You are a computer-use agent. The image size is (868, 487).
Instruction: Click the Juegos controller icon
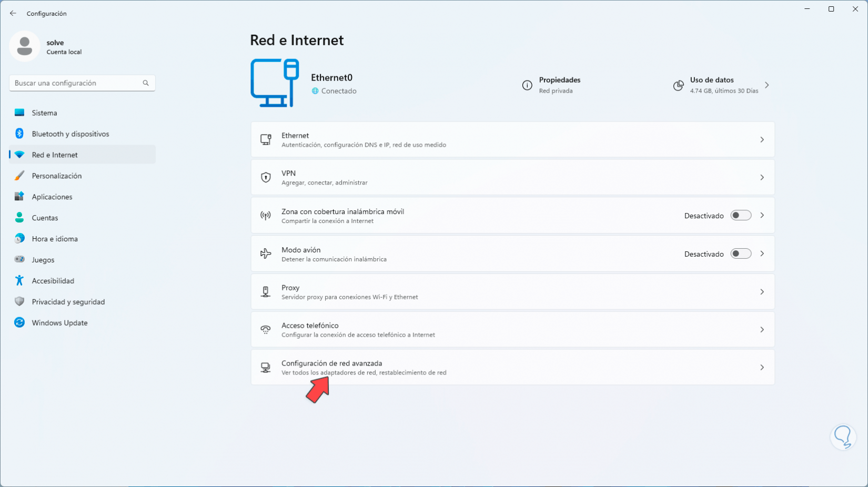[19, 260]
